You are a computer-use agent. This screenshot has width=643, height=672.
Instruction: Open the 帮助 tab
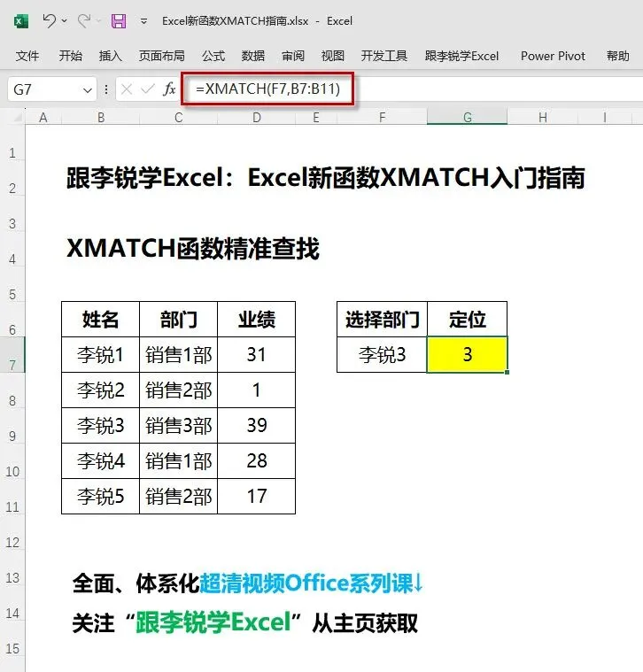617,56
